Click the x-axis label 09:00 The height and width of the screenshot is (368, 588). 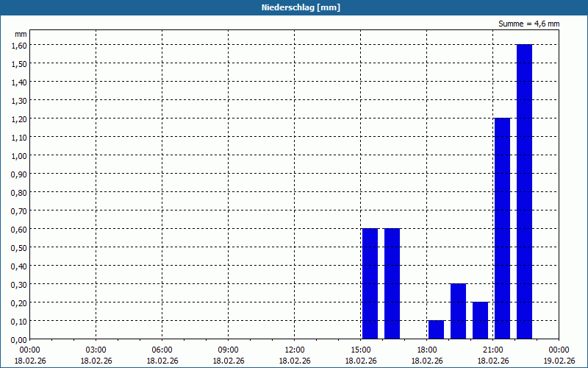[229, 350]
